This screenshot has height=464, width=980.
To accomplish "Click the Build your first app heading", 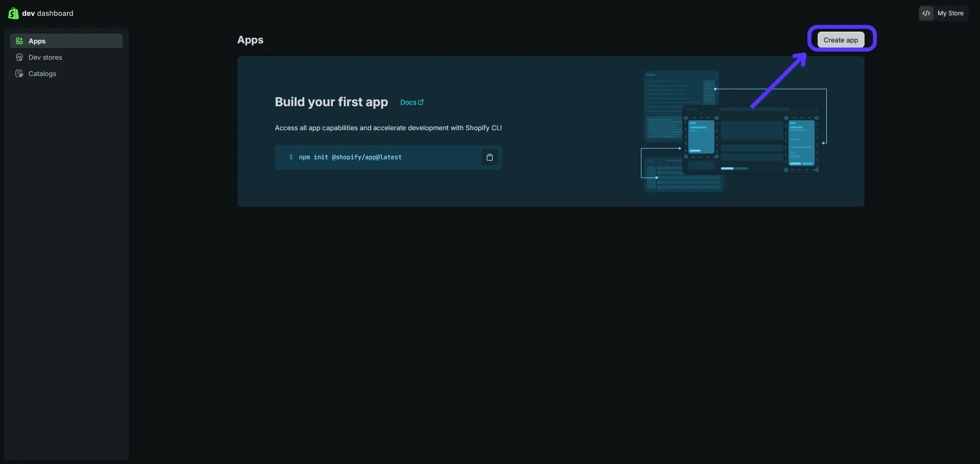I will click(331, 102).
